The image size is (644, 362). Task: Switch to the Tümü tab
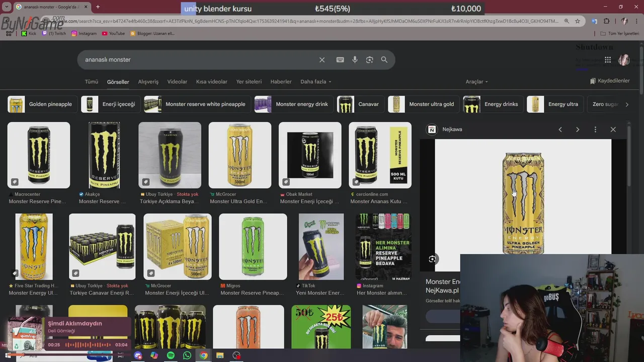click(x=92, y=81)
